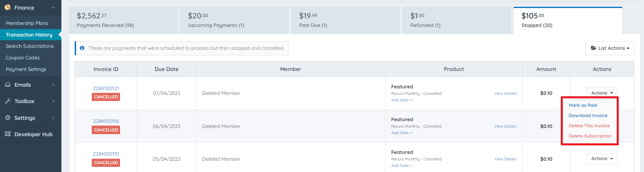Viewport: 644px width, 172px height.
Task: Open Actions dropdown for invoice 2284500110
Action: pyautogui.click(x=602, y=159)
